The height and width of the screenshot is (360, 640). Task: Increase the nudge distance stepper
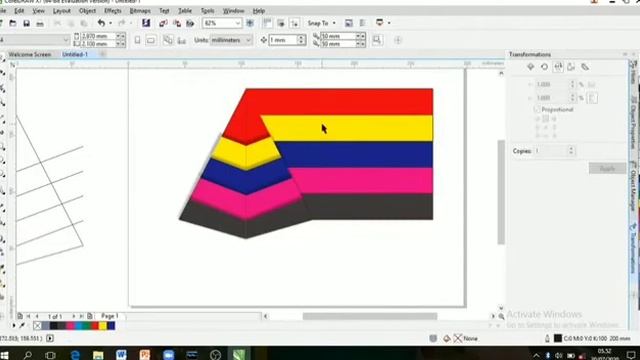click(301, 38)
